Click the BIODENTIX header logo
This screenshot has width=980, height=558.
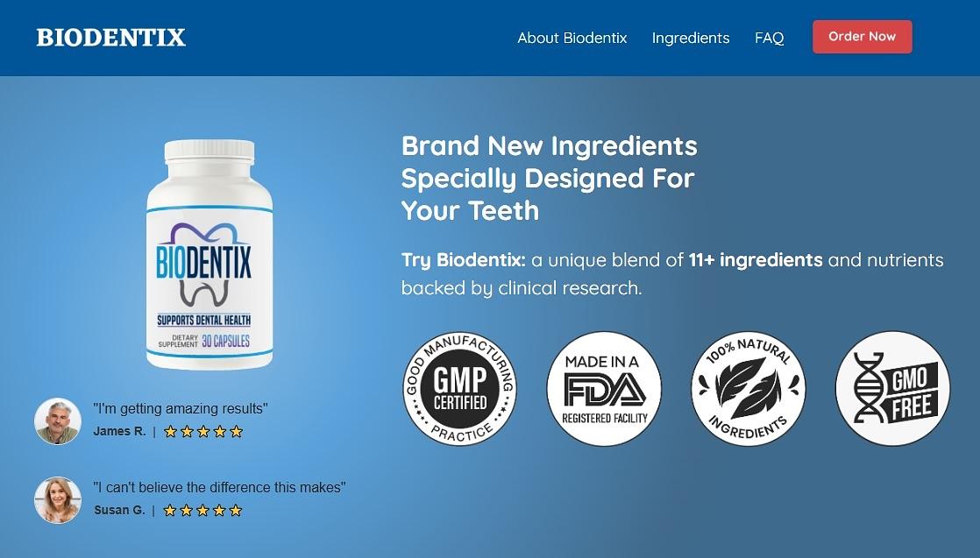pos(111,38)
